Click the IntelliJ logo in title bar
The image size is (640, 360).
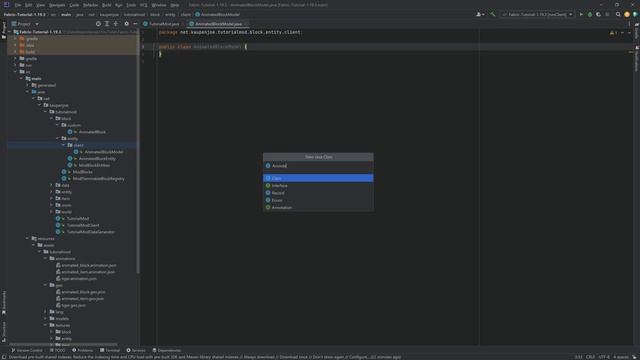(x=6, y=5)
